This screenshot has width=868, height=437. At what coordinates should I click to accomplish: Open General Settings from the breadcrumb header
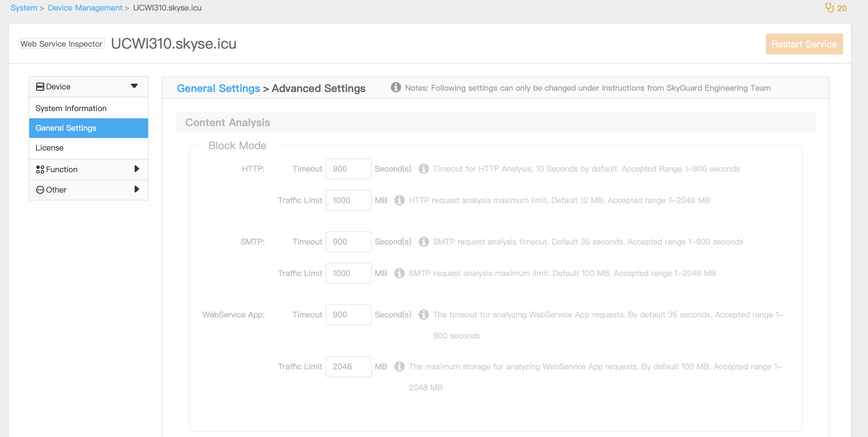[x=218, y=88]
